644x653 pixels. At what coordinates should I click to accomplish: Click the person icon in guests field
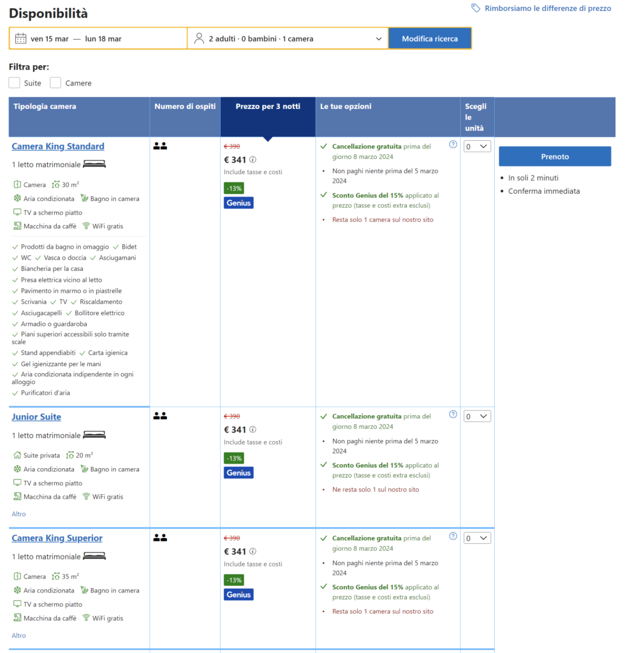pyautogui.click(x=199, y=38)
